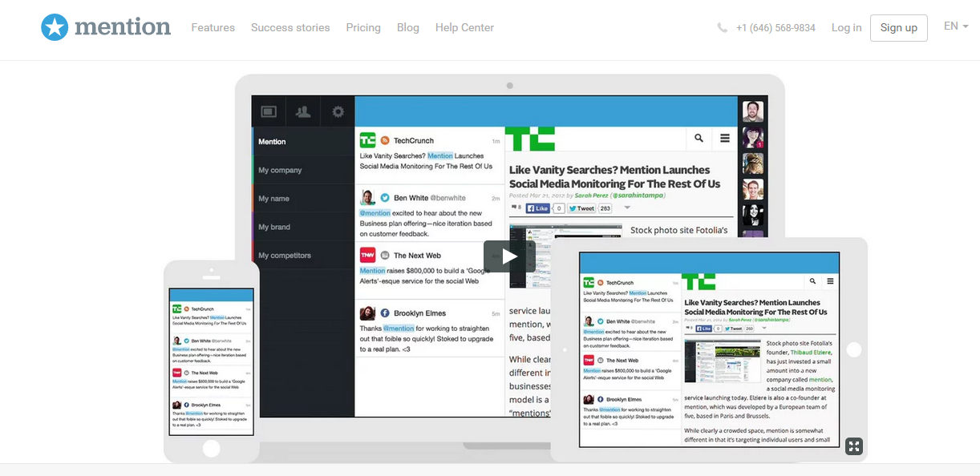The image size is (980, 476).
Task: Open Brooklyn Elmes' post on the phone
Action: coord(211,413)
